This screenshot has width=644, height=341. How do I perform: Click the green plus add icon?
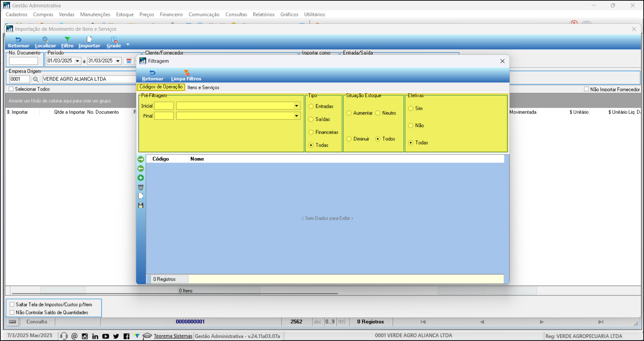tap(141, 178)
